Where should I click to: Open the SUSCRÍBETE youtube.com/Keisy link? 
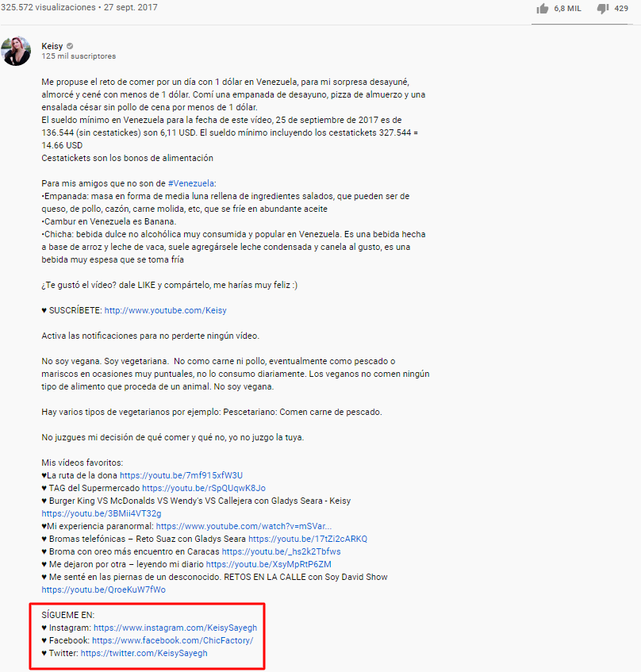tap(165, 310)
